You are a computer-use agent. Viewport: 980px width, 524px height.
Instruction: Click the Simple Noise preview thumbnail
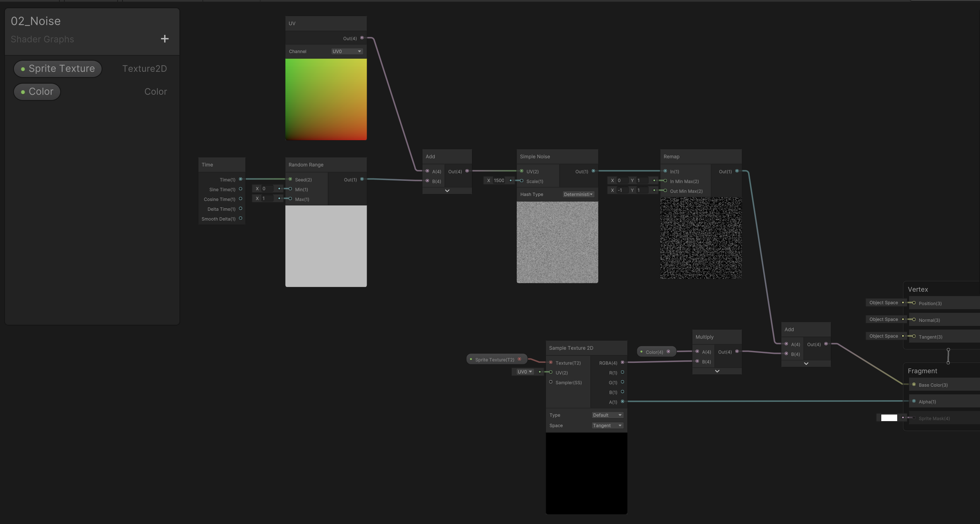557,242
